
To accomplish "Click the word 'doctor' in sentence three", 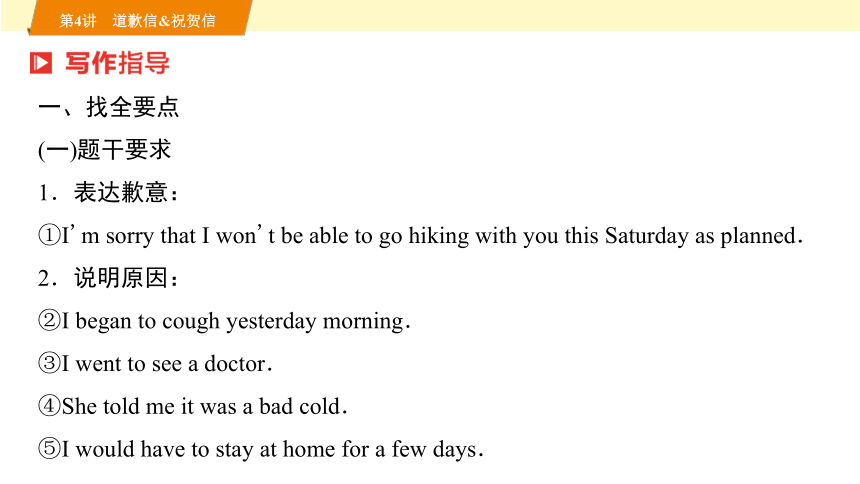I will pyautogui.click(x=236, y=364).
